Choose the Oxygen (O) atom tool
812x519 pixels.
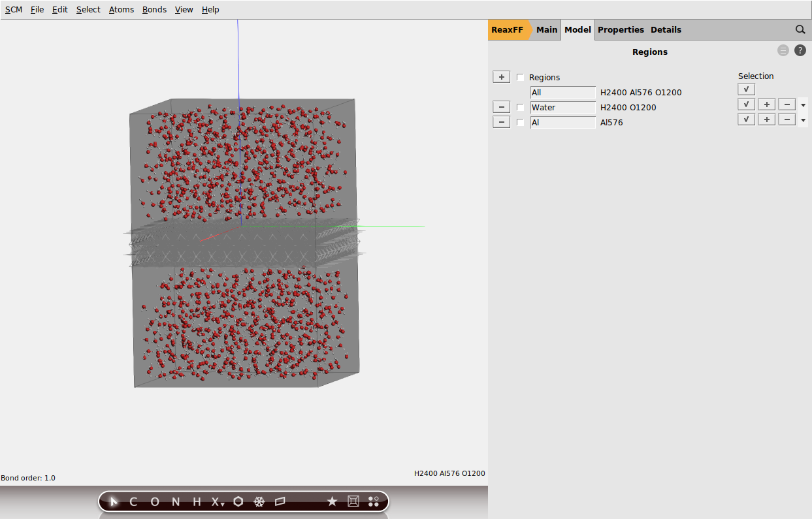point(155,501)
